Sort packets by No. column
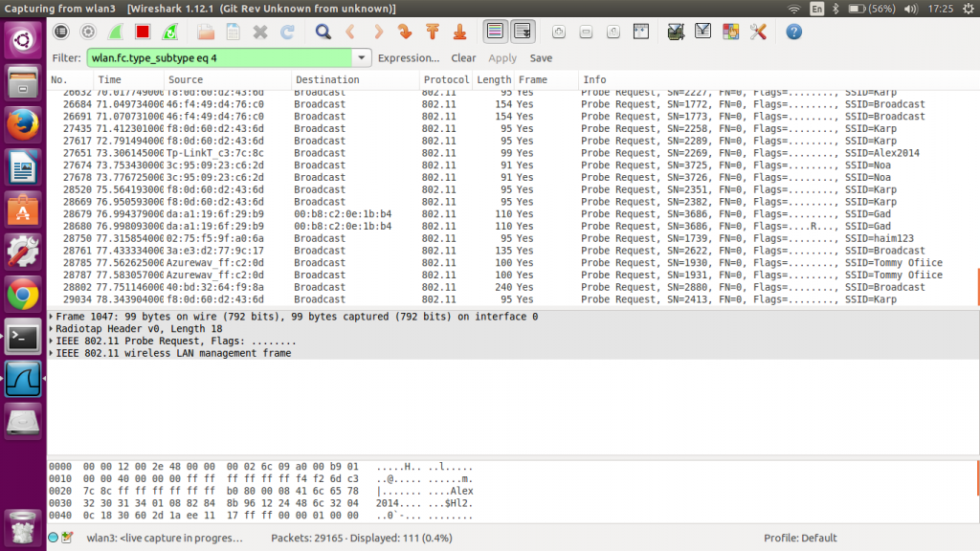Image resolution: width=980 pixels, height=551 pixels. [x=70, y=80]
